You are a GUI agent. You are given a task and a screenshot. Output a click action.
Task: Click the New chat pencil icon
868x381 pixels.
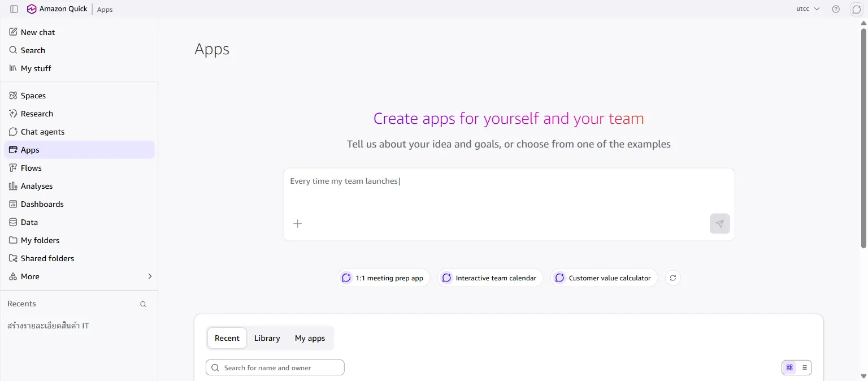point(13,32)
